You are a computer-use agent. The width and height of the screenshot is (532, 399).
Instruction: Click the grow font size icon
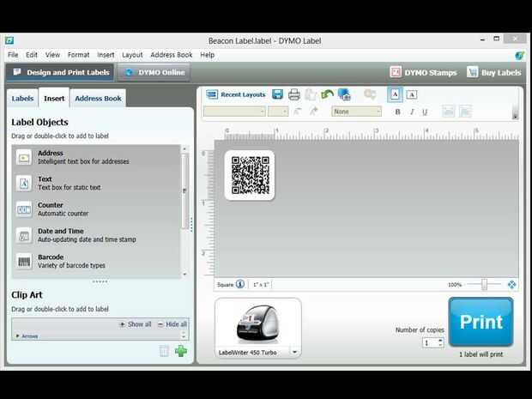point(314,112)
